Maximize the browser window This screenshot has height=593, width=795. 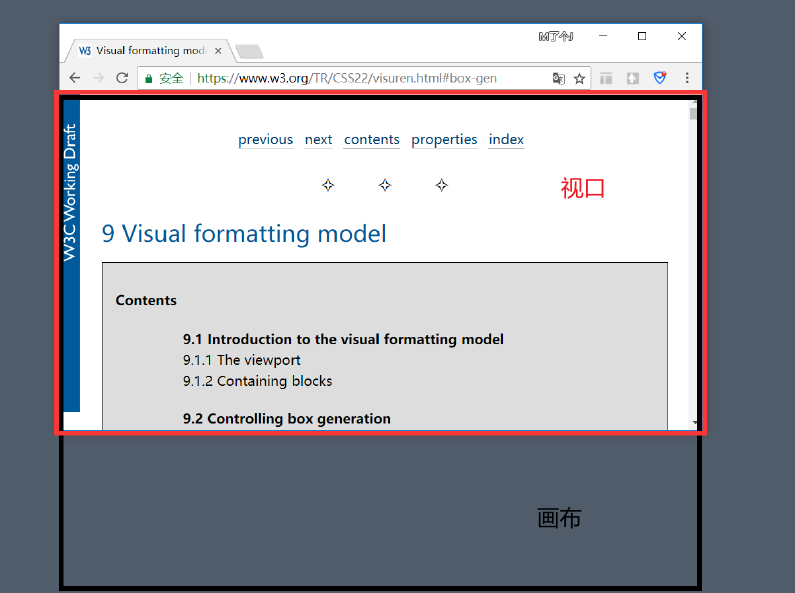pos(642,36)
